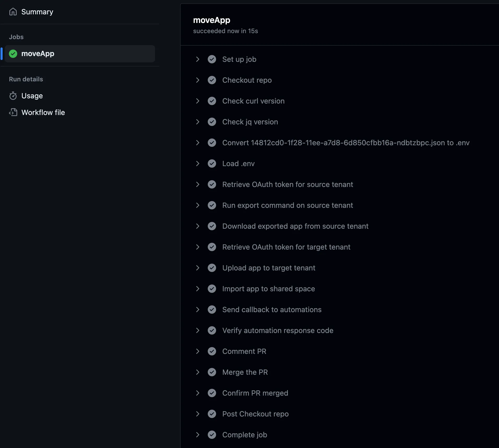This screenshot has height=448, width=499.
Task: Open the Usage run details link
Action: [32, 96]
